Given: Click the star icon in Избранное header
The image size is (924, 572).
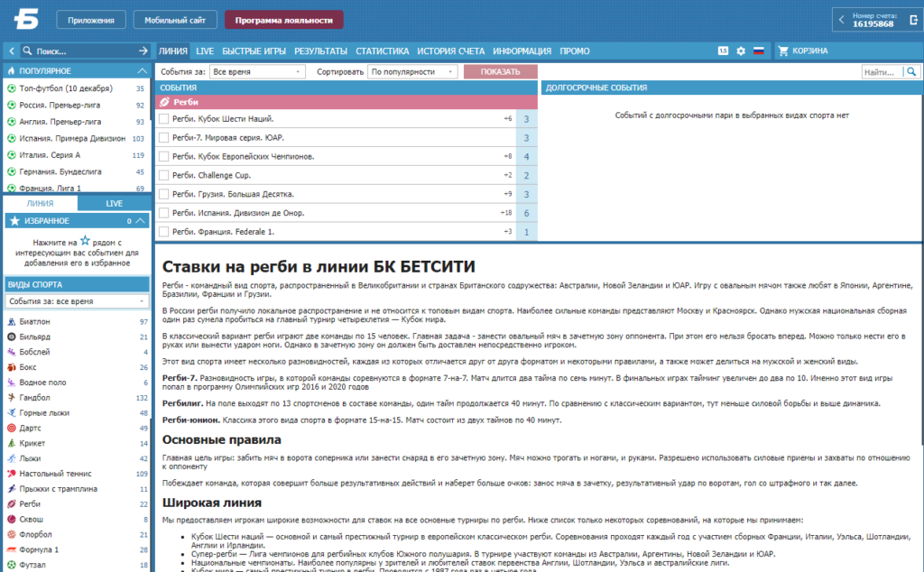Looking at the screenshot, I should 14,221.
